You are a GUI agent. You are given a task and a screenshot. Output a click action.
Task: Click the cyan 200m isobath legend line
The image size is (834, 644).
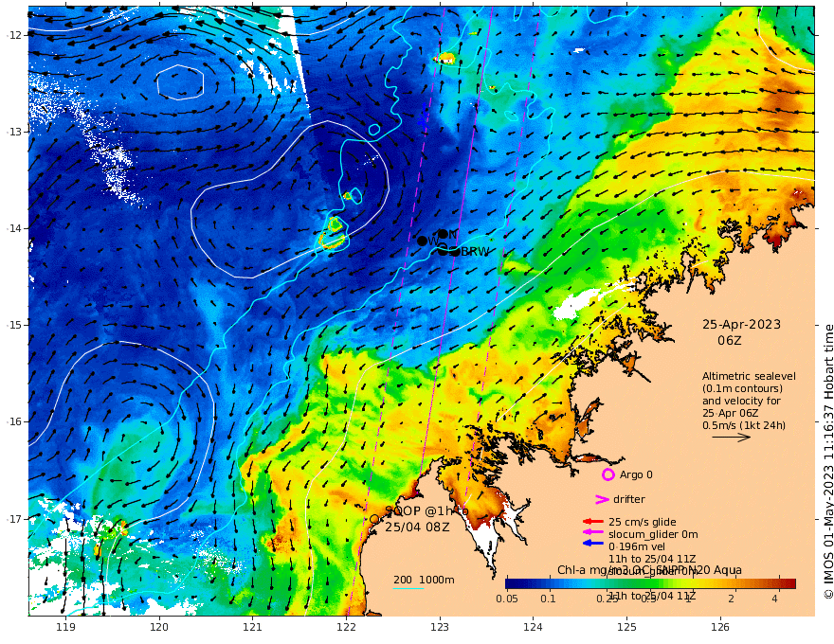point(408,588)
